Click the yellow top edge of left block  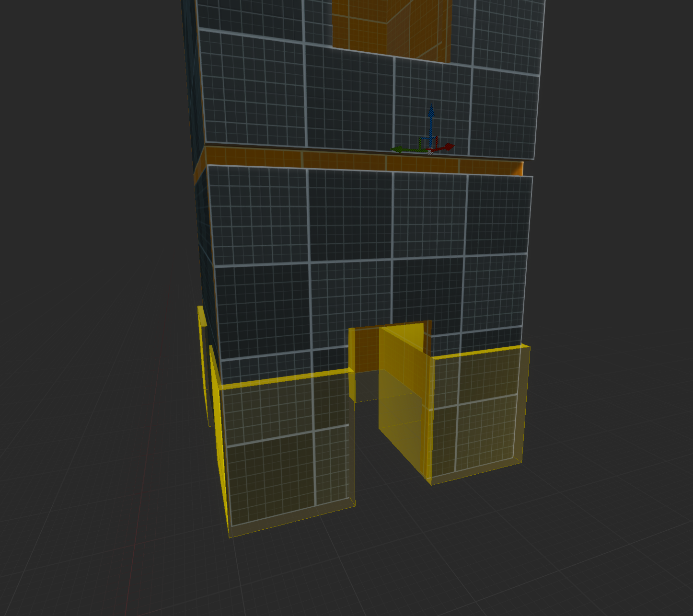[x=288, y=378]
